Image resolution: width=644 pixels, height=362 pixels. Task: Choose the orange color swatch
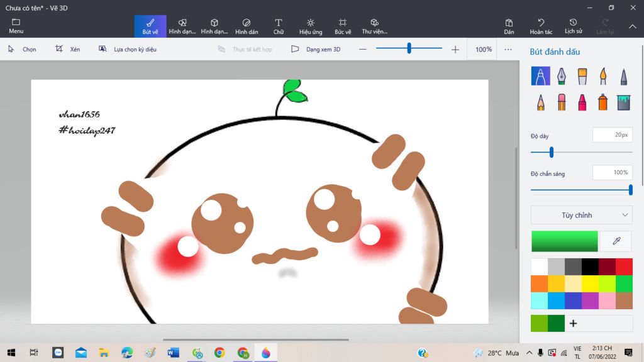539,283
